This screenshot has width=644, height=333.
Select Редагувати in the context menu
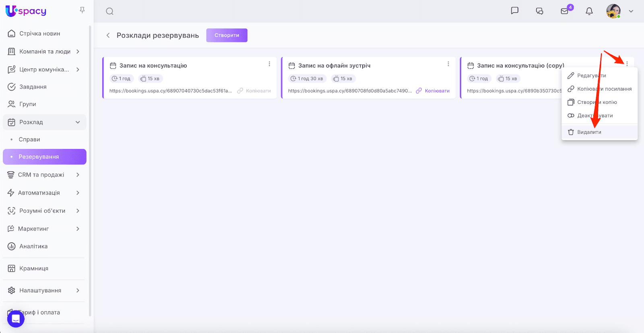[x=591, y=76]
